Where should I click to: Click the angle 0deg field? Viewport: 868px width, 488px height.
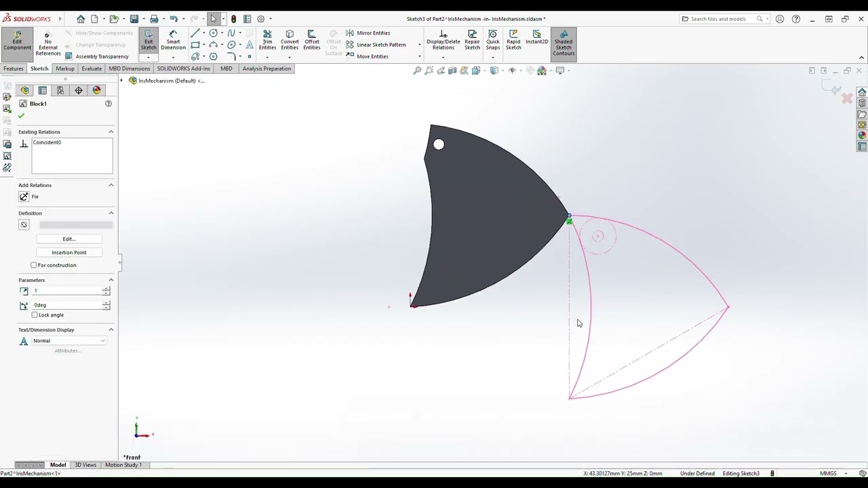tap(66, 305)
